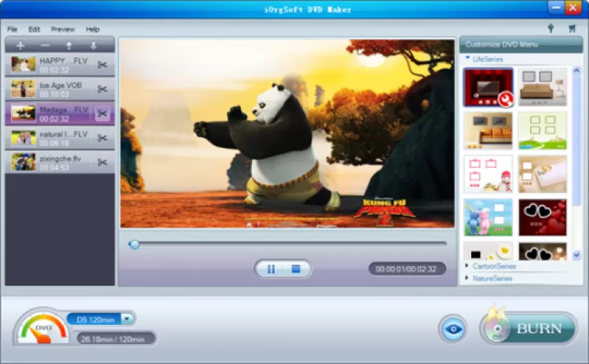Click the eye preview button

(x=453, y=329)
